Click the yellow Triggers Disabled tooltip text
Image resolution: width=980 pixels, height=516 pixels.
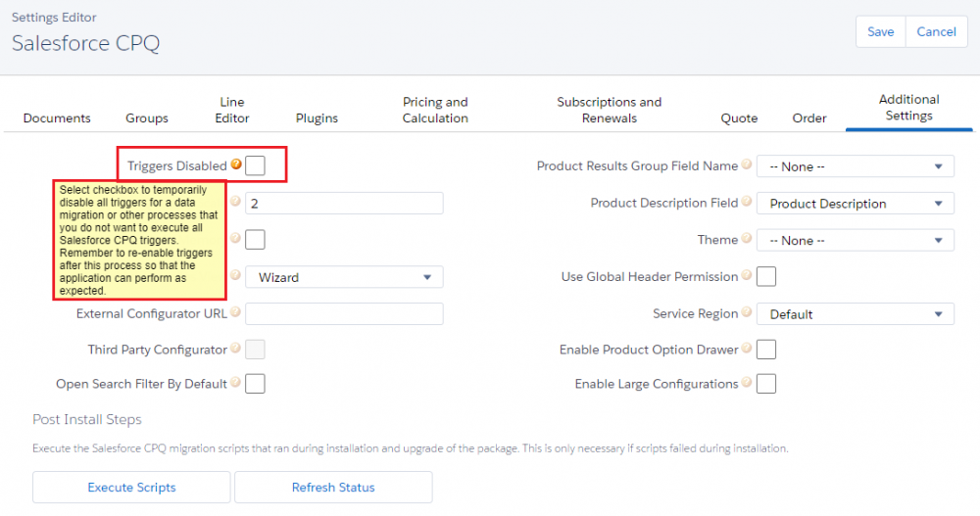(x=139, y=240)
